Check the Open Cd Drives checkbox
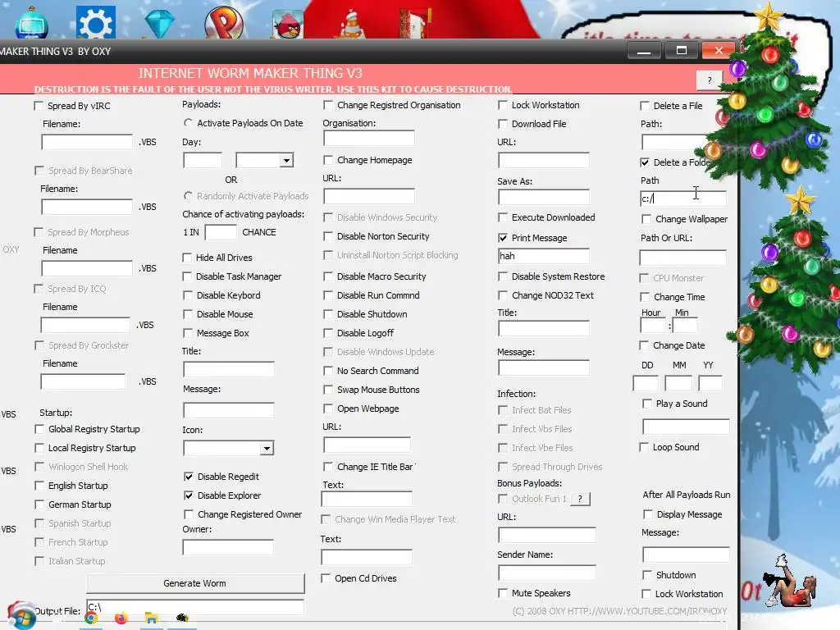Screen dimensions: 840x630 326,578
